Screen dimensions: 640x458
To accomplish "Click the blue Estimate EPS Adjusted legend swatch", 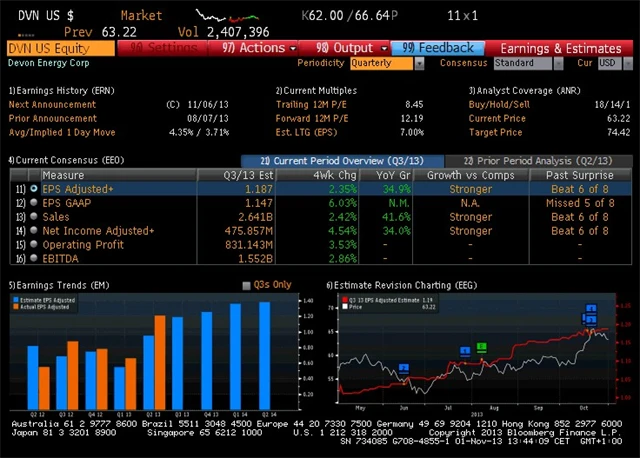I will click(16, 300).
